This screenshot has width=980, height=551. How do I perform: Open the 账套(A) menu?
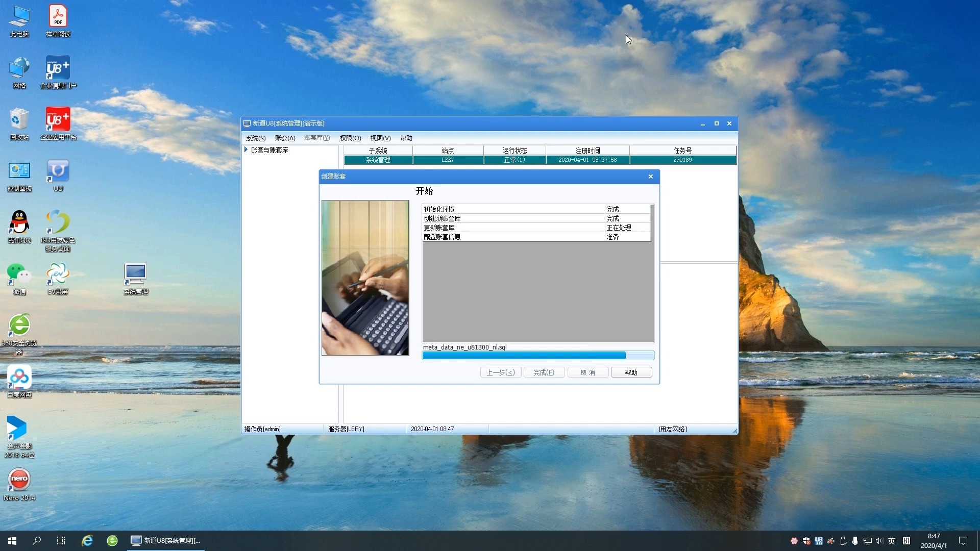point(285,138)
